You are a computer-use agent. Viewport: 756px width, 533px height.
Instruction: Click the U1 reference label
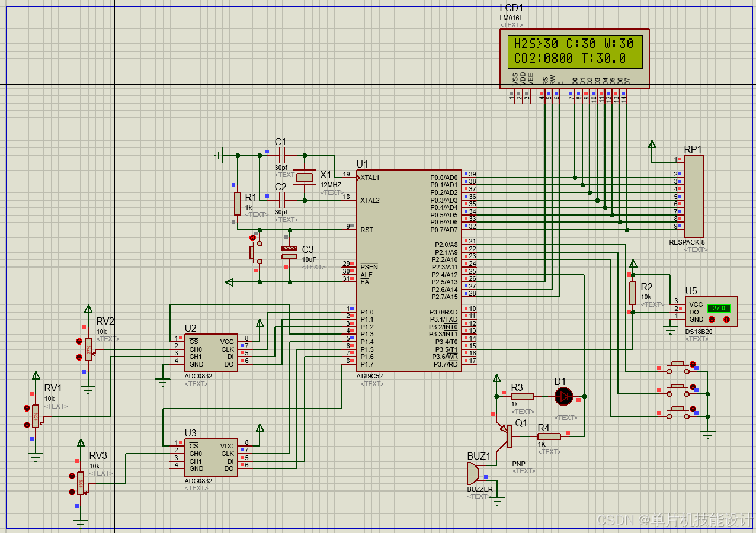tap(362, 164)
